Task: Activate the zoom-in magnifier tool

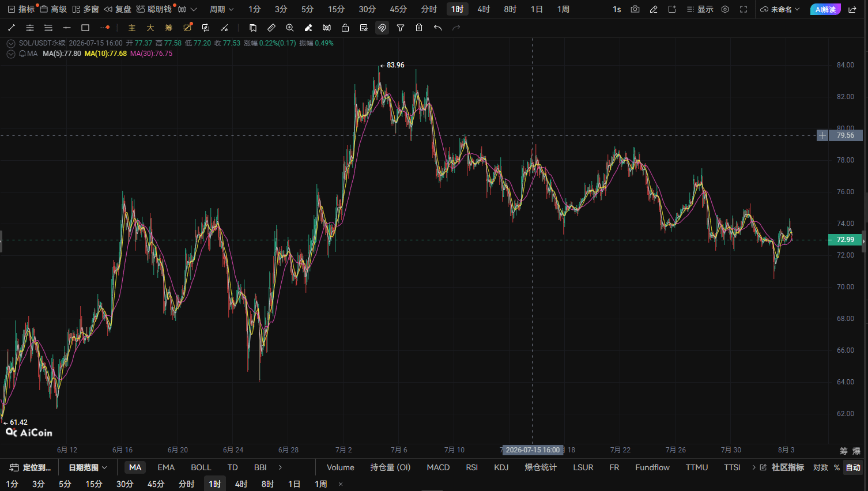Action: tap(290, 28)
